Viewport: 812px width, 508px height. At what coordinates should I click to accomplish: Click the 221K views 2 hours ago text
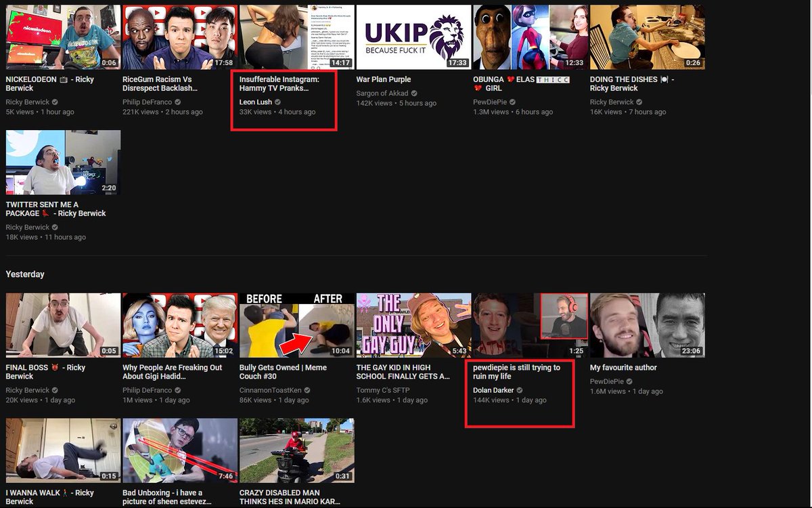pos(162,112)
